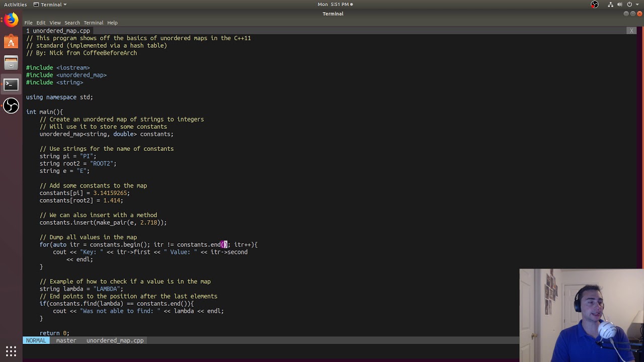This screenshot has height=362, width=644.
Task: Open the Search menu
Action: tap(72, 23)
